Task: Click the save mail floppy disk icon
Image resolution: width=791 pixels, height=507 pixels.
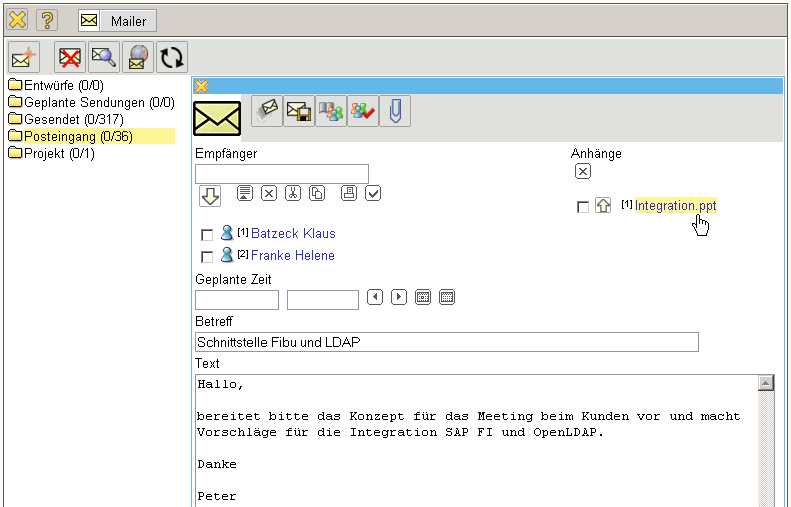Action: pos(298,112)
